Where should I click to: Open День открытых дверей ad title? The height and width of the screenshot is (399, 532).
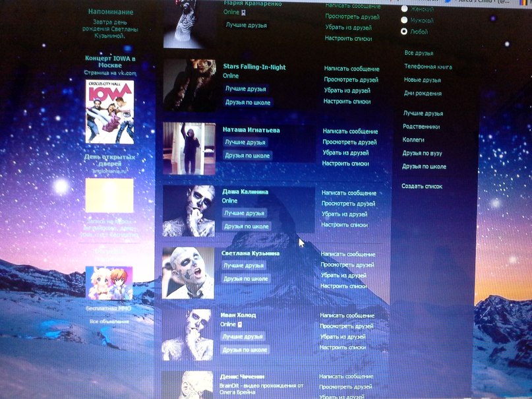[109, 160]
